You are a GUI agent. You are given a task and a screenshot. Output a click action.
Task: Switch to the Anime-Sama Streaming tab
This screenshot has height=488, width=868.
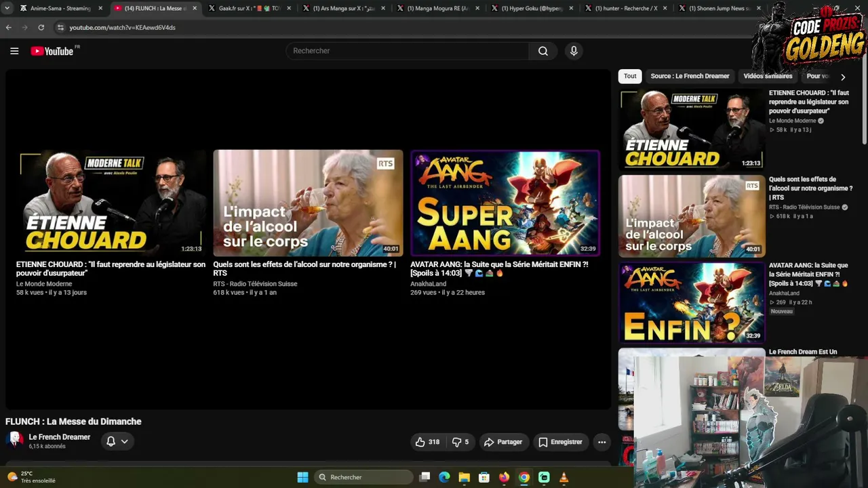(x=61, y=8)
